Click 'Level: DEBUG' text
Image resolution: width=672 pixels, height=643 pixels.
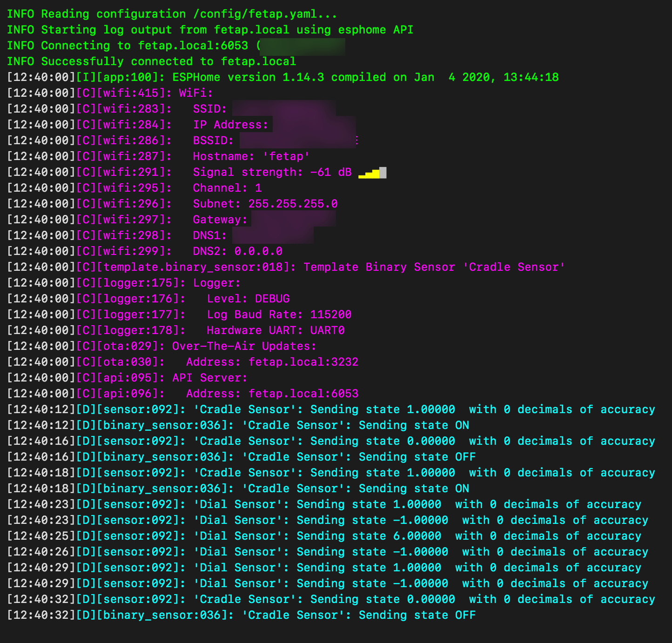pyautogui.click(x=249, y=299)
